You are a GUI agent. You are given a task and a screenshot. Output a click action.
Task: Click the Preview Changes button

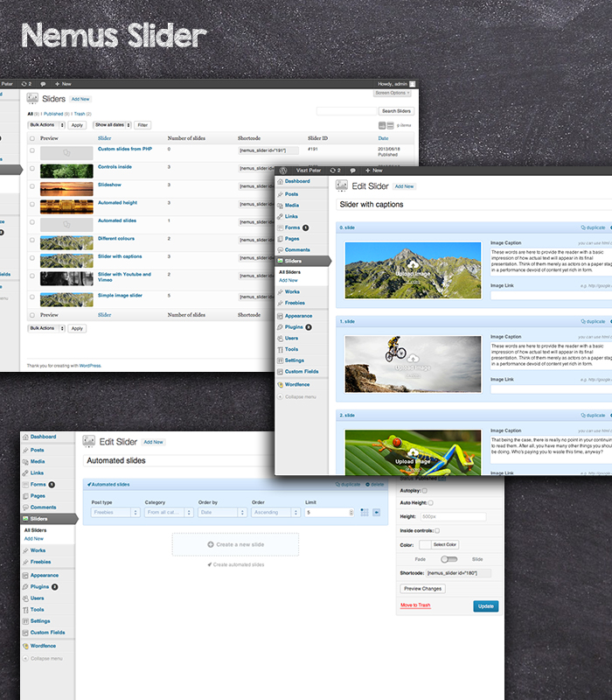pos(422,589)
